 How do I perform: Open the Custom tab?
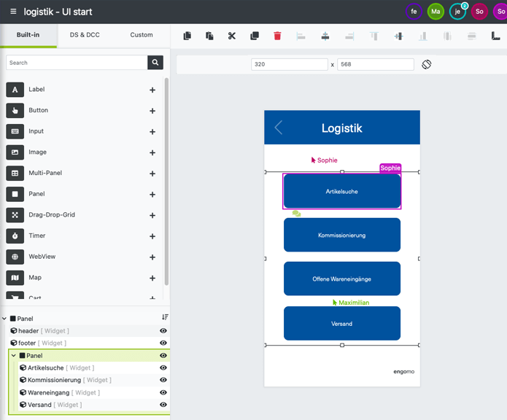click(142, 35)
